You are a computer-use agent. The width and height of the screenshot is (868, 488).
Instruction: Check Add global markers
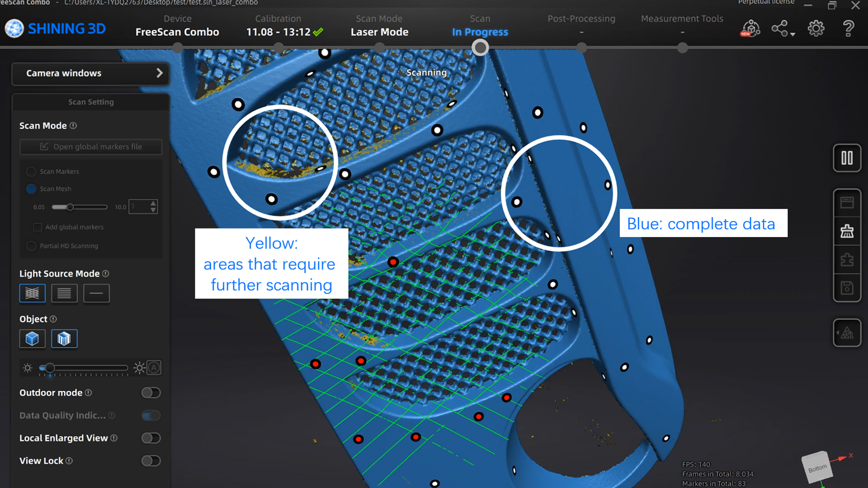click(38, 227)
